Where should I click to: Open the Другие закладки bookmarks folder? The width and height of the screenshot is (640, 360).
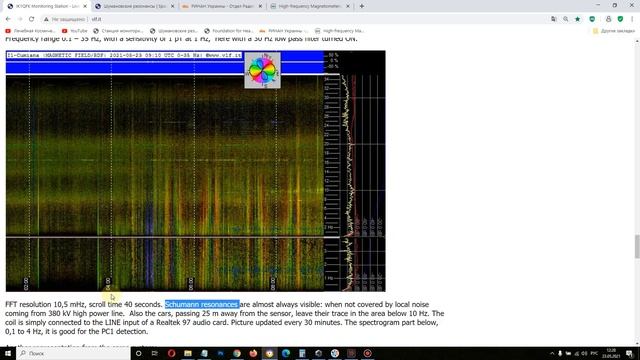coord(614,31)
